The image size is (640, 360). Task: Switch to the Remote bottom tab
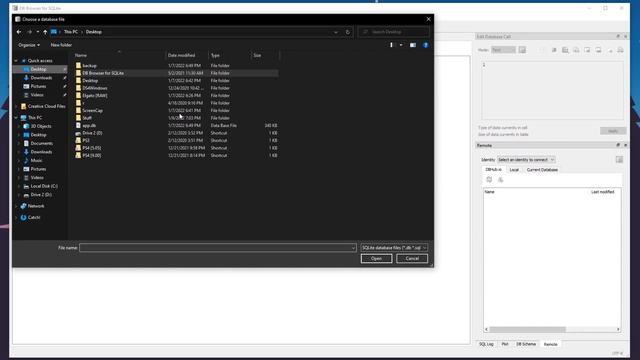[x=550, y=344]
